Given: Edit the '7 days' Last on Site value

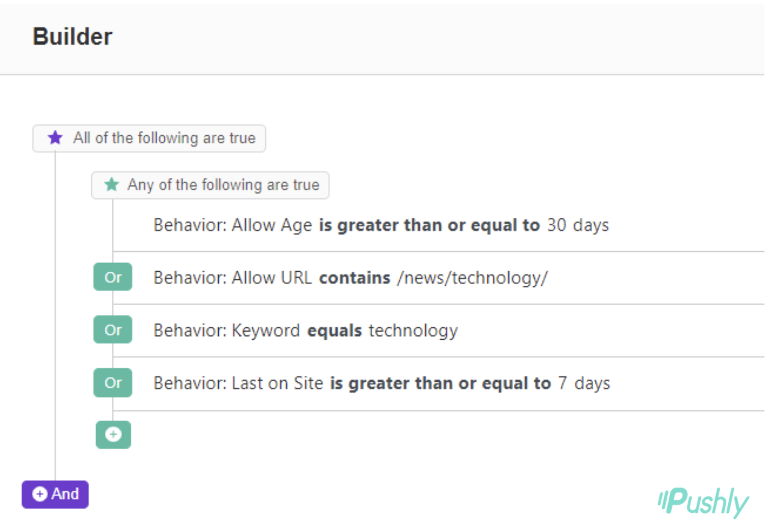Looking at the screenshot, I should [x=584, y=383].
